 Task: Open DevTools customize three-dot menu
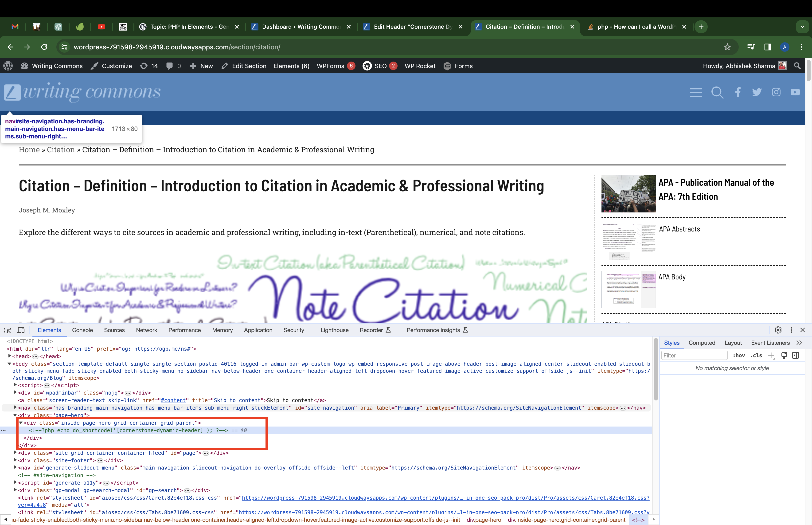791,330
